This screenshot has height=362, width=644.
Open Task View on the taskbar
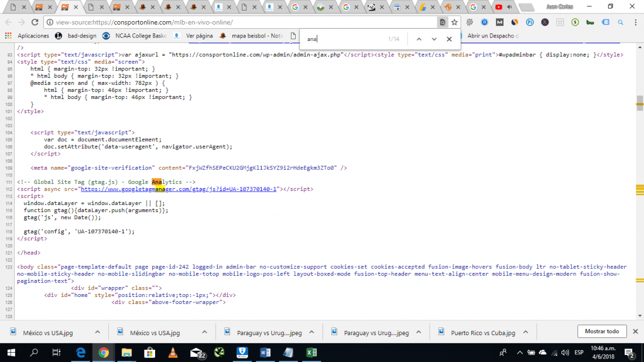coord(56,353)
